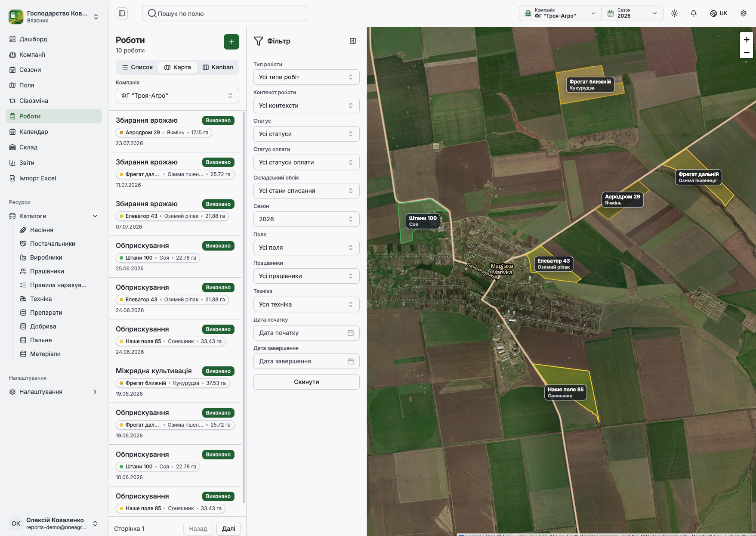The image size is (756, 536).
Task: Open Усі статуси dropdown
Action: (306, 134)
